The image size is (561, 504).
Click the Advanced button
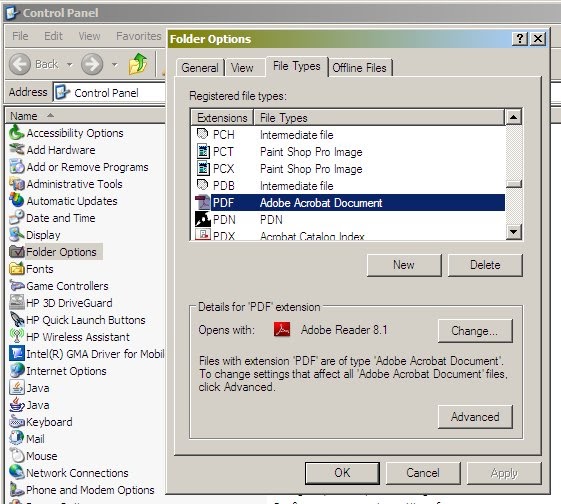point(475,417)
